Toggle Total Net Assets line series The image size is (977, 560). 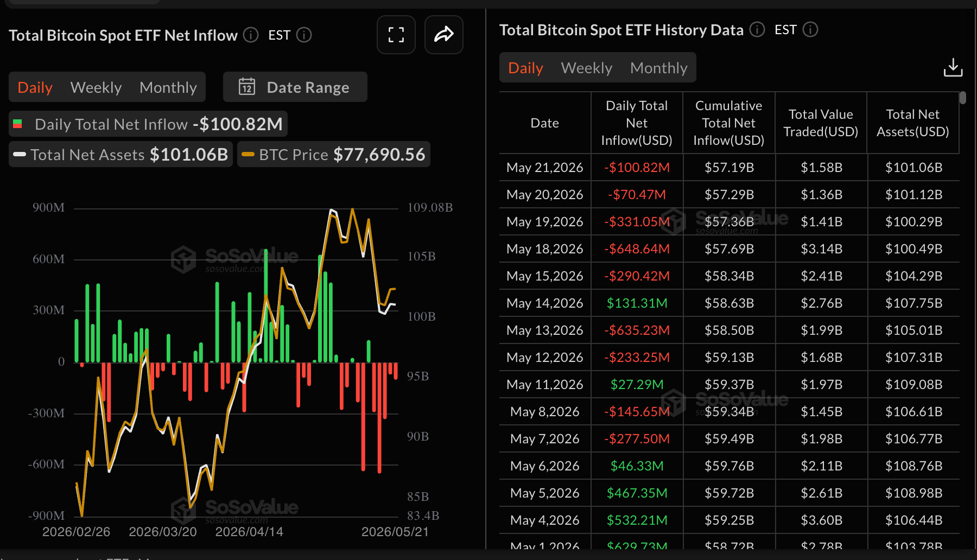pyautogui.click(x=120, y=155)
